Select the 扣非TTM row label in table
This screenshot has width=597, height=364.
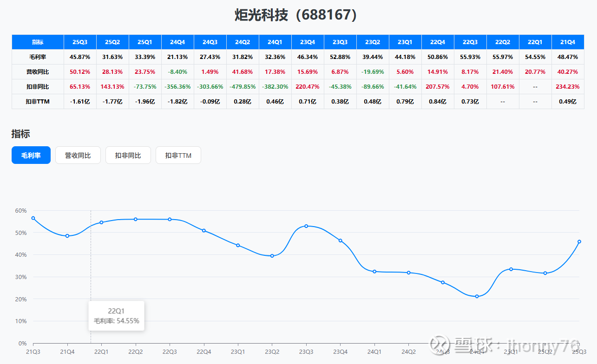[38, 102]
